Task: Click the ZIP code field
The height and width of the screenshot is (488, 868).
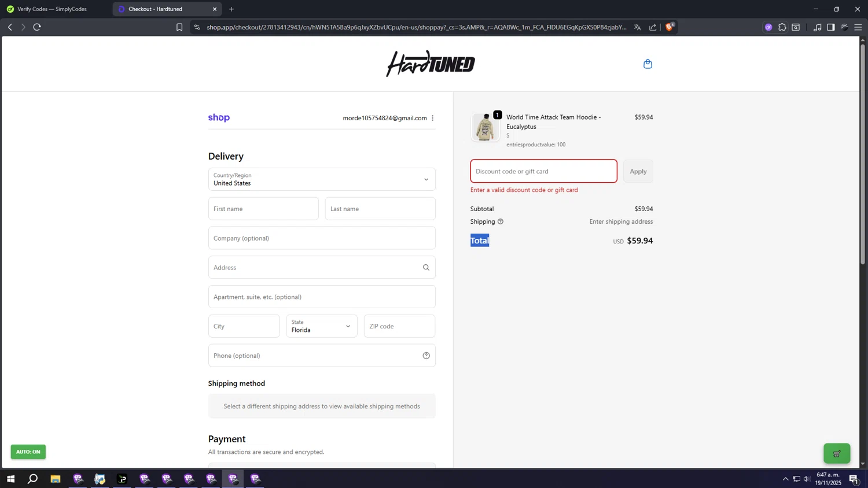Action: [x=399, y=326]
